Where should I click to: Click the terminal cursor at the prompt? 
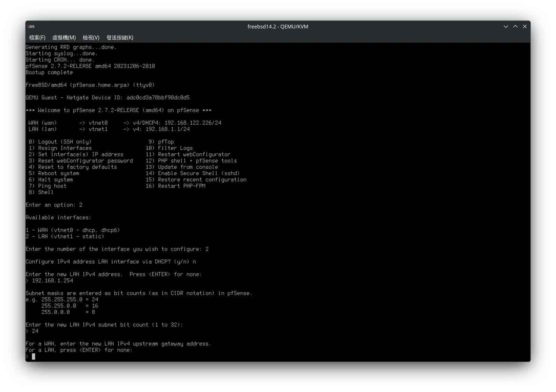click(x=33, y=357)
